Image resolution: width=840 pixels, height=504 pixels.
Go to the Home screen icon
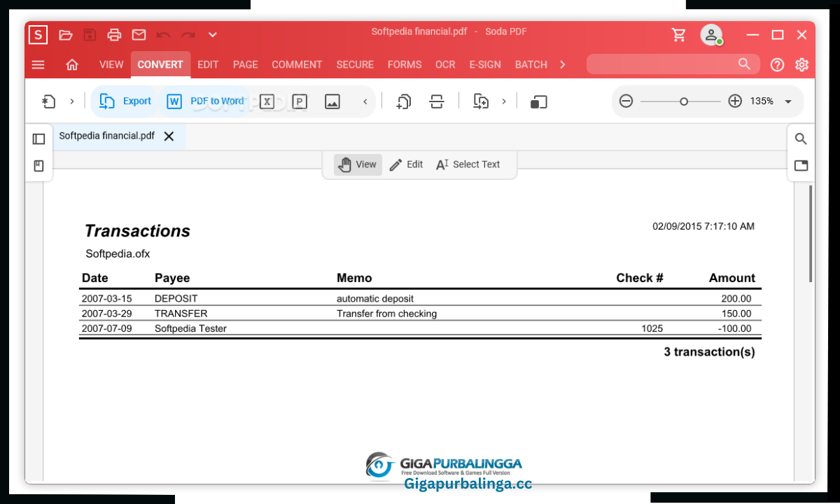click(x=72, y=64)
